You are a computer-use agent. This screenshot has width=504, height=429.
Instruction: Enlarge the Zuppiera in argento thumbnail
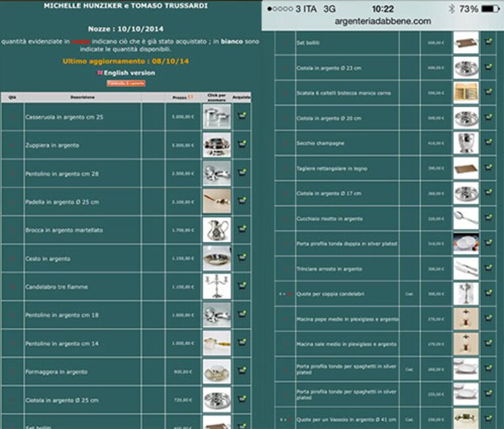tap(217, 145)
